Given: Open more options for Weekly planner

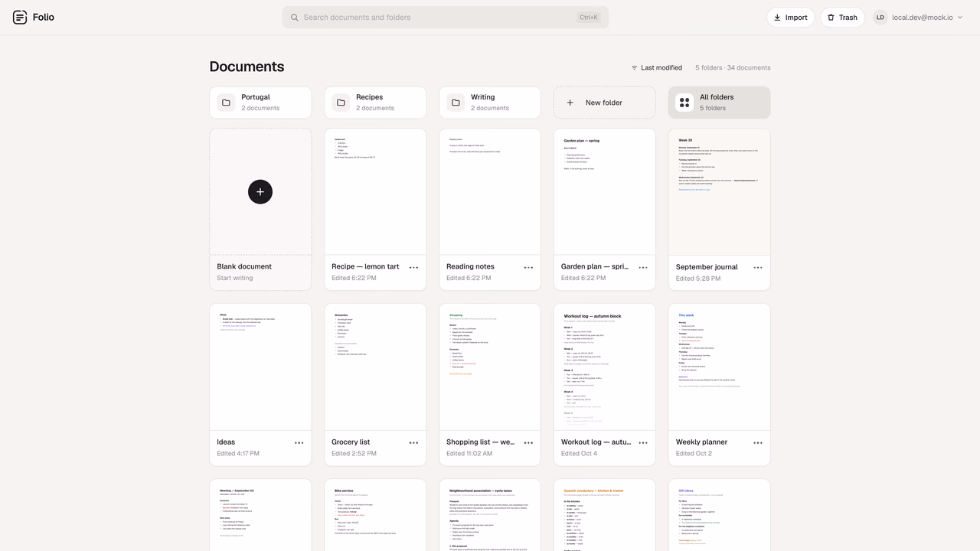Looking at the screenshot, I should [x=758, y=443].
